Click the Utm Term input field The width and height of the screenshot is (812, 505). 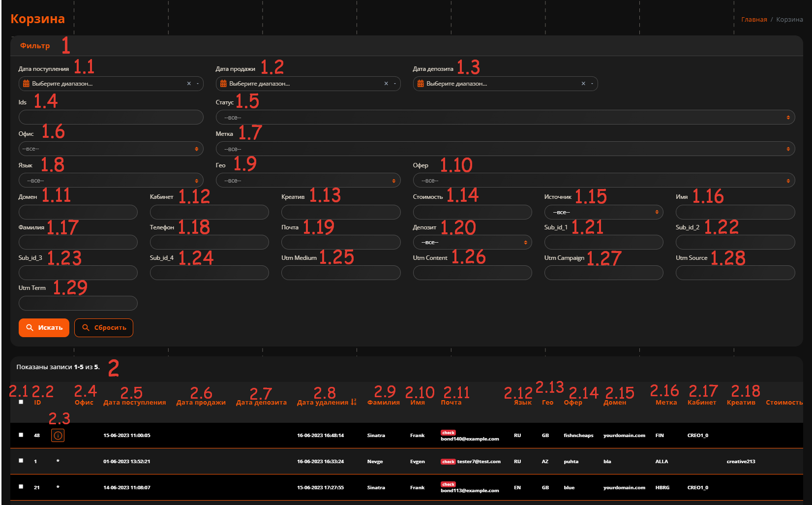pyautogui.click(x=78, y=303)
